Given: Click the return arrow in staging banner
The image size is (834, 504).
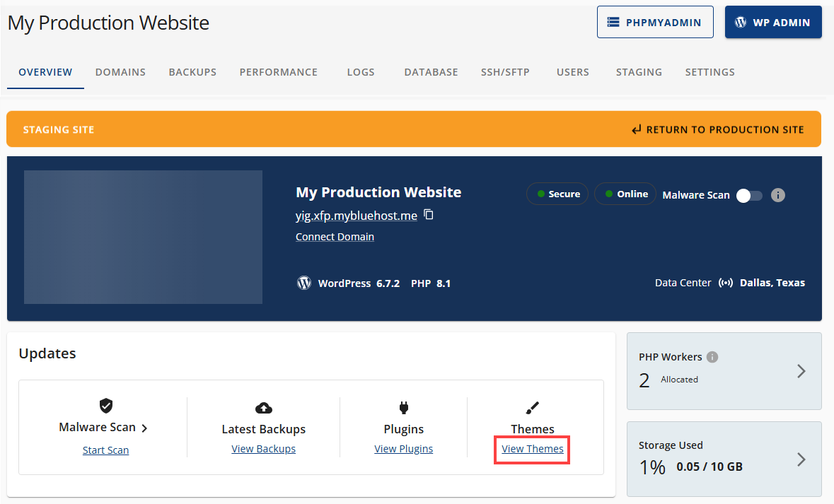Looking at the screenshot, I should coord(635,129).
